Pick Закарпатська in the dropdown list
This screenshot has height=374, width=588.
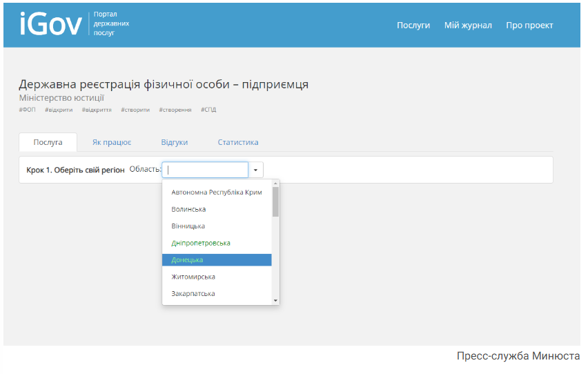(193, 294)
